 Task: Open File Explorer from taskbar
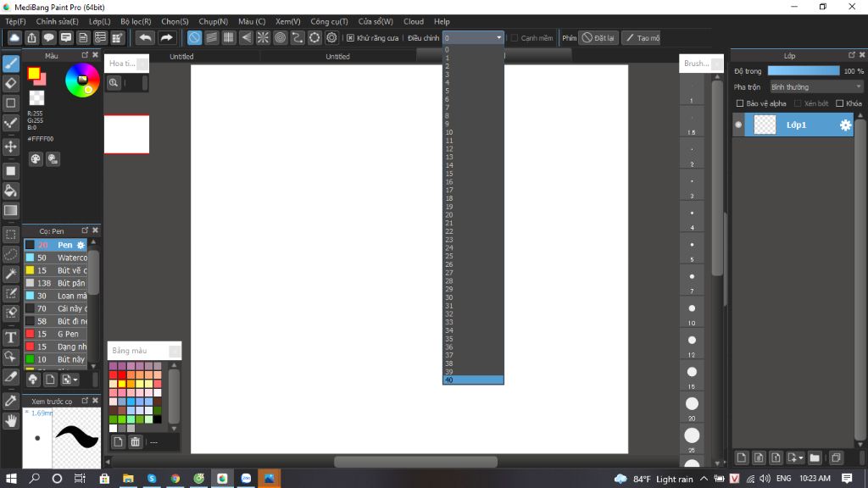pos(128,478)
